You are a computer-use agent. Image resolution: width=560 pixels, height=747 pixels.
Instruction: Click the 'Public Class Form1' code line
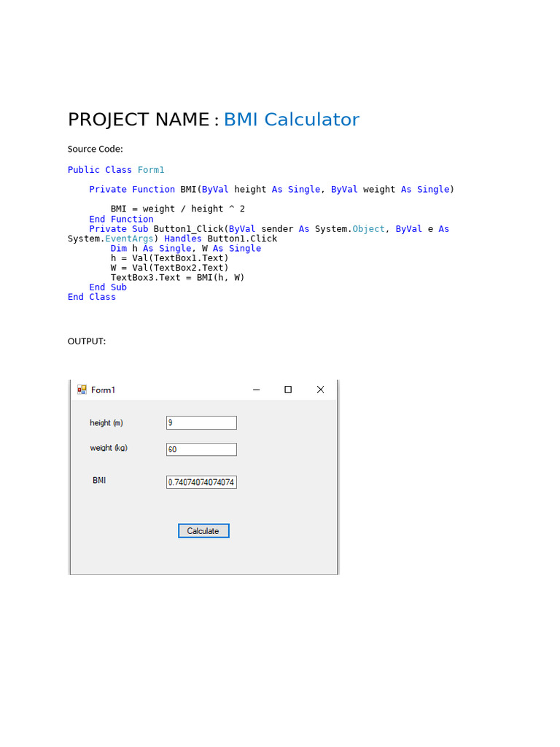click(x=116, y=169)
